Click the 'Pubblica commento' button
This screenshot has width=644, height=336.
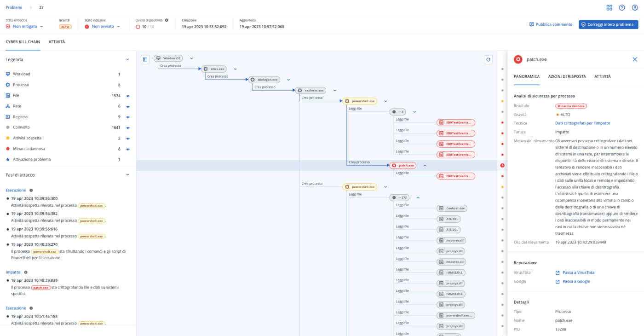click(551, 24)
